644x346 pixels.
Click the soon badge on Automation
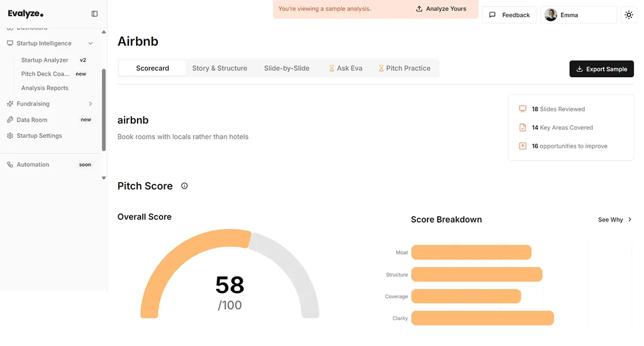tap(85, 164)
